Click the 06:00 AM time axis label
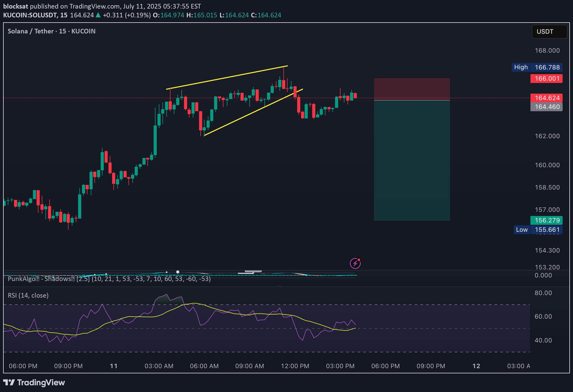 pos(204,366)
